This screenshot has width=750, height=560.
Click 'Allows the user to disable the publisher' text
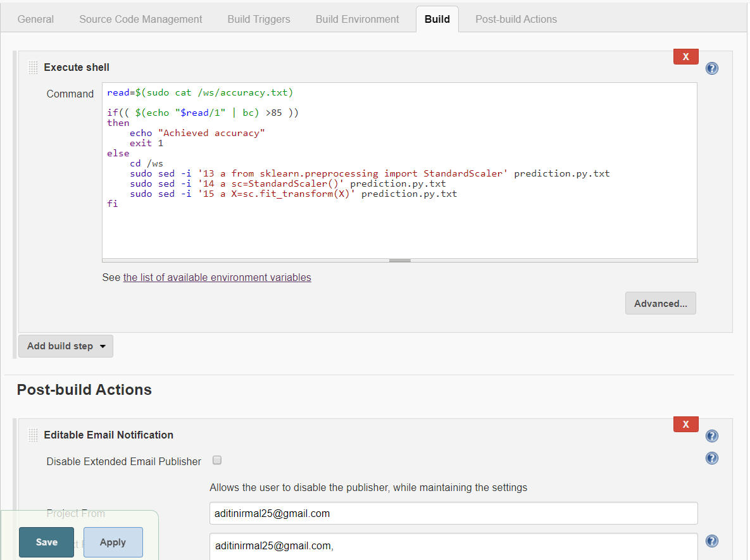368,487
